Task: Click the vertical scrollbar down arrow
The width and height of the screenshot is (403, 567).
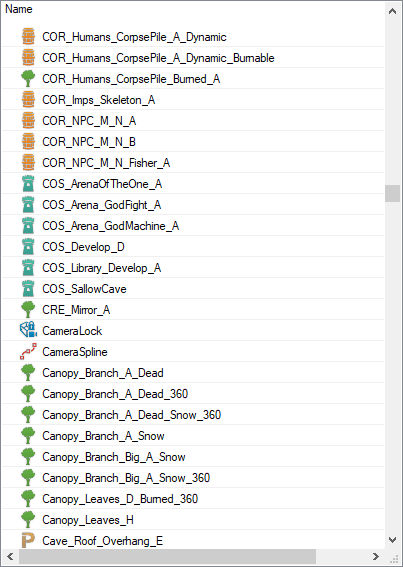Action: coord(393,540)
